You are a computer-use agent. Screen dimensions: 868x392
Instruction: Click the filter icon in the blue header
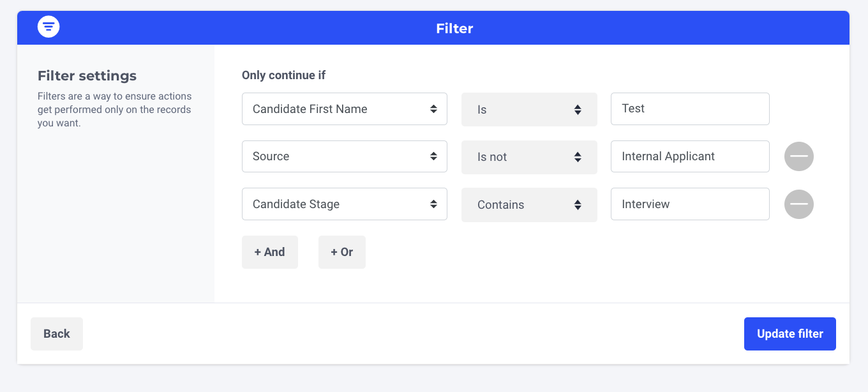(x=49, y=27)
